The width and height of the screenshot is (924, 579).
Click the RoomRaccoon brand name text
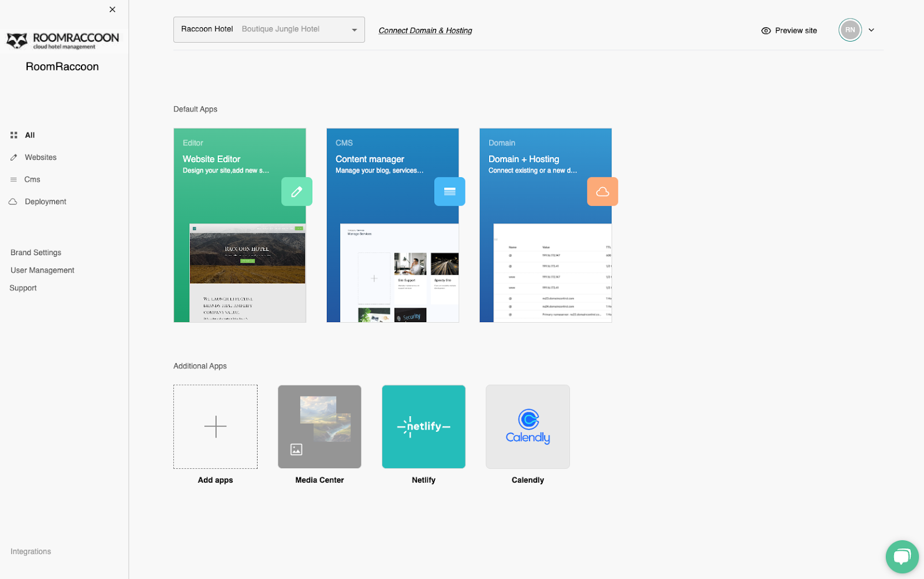(62, 66)
